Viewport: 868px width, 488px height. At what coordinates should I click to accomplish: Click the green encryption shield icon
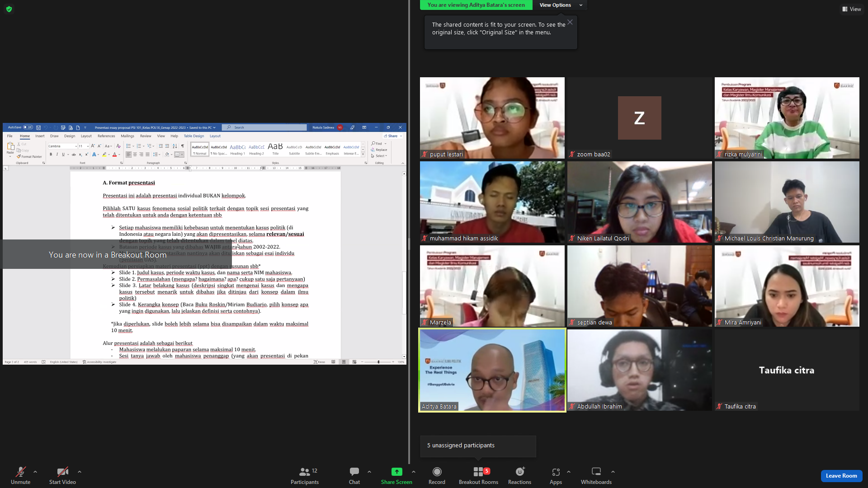point(9,9)
